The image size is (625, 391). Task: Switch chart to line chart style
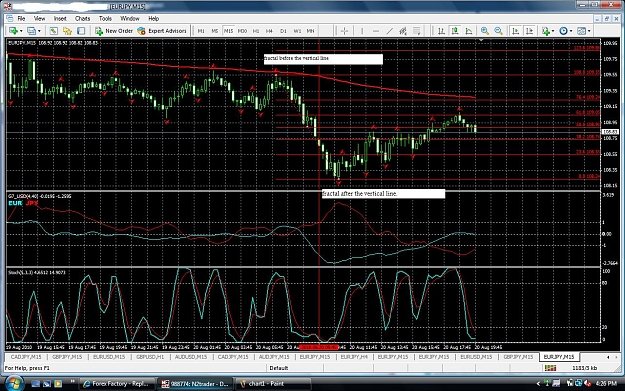(x=469, y=31)
